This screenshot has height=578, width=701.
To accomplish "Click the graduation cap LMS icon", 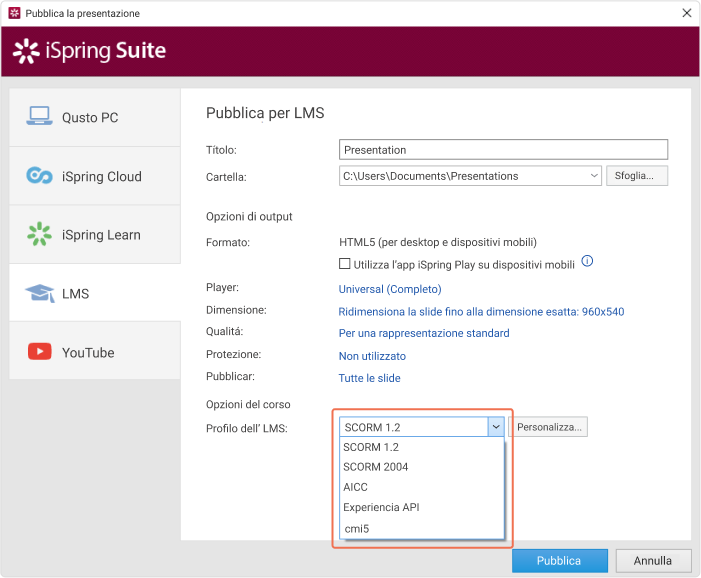I will [40, 293].
